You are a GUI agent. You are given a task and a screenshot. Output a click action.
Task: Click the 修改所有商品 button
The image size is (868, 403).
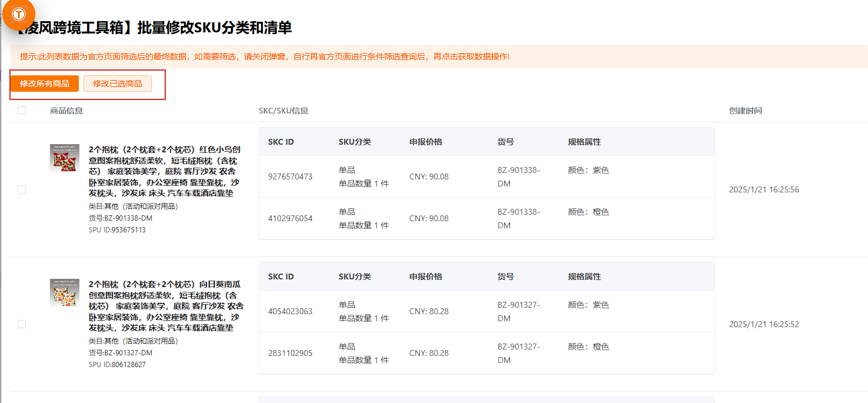point(44,83)
